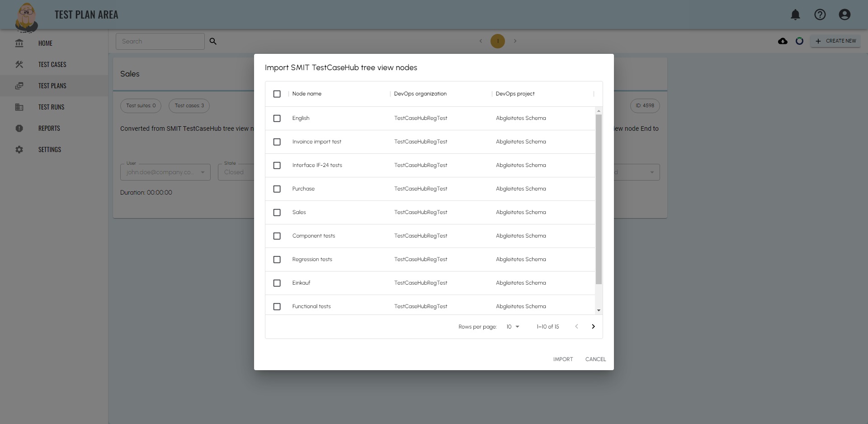Toggle the select-all checkbox in header row
Screen dimensions: 868x424
[277, 94]
